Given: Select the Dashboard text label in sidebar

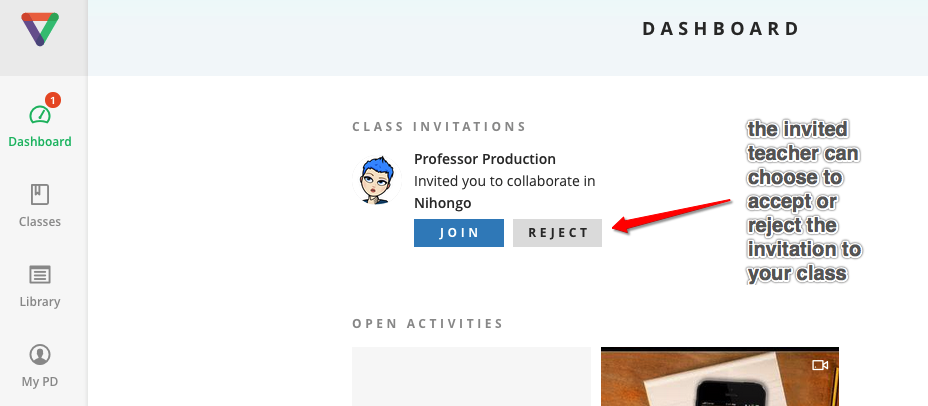Looking at the screenshot, I should click(40, 142).
